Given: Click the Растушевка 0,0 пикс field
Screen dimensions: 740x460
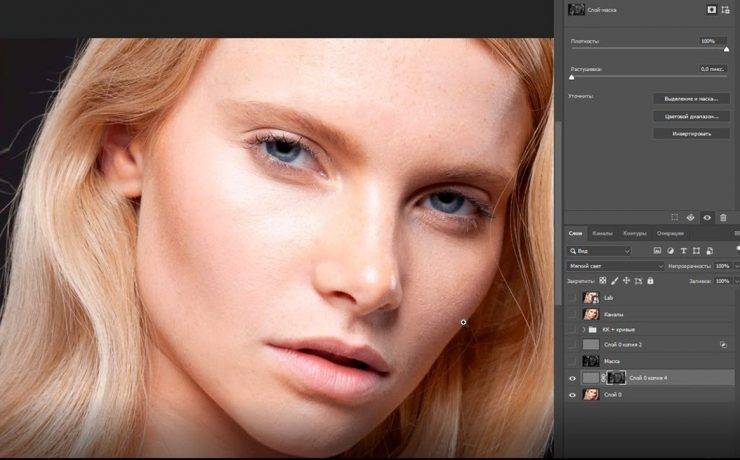Looking at the screenshot, I should coord(713,69).
